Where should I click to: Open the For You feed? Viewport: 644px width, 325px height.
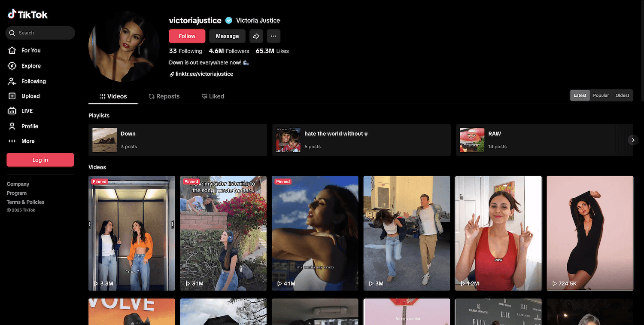(x=30, y=50)
